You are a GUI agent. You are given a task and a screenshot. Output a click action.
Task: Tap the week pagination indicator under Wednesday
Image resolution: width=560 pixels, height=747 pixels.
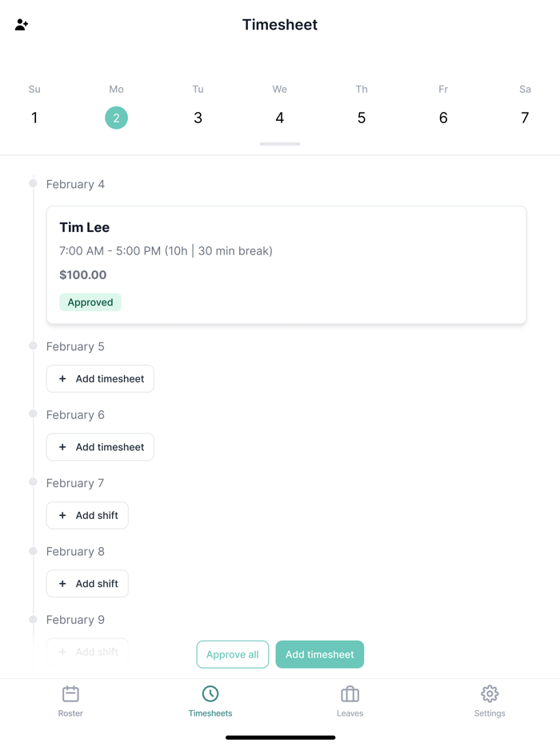[x=279, y=145]
